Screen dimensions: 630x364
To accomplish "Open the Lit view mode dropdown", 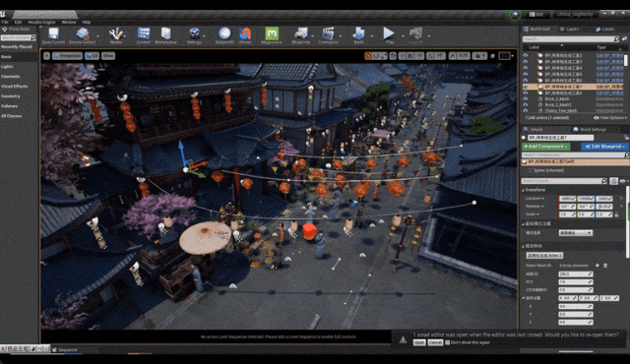I will [x=92, y=56].
